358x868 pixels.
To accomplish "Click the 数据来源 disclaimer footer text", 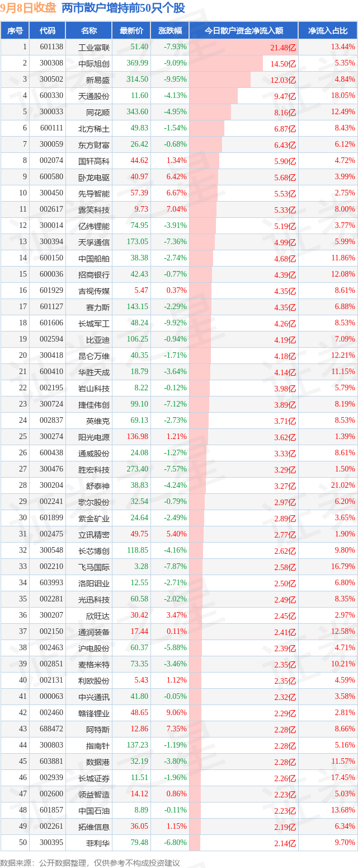I will click(91, 862).
